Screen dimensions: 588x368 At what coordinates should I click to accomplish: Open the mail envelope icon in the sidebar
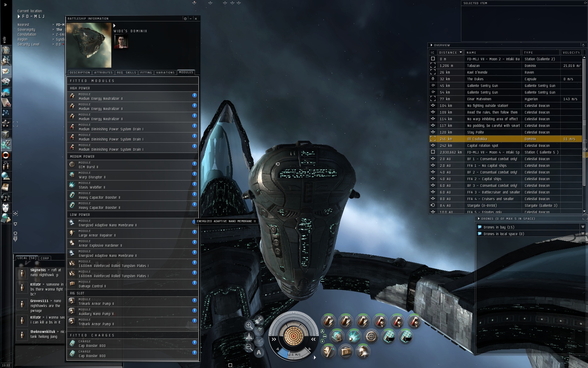point(6,71)
